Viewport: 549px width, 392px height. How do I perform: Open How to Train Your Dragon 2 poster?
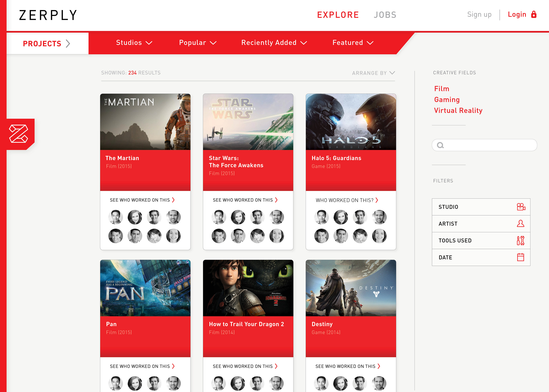[x=248, y=288]
